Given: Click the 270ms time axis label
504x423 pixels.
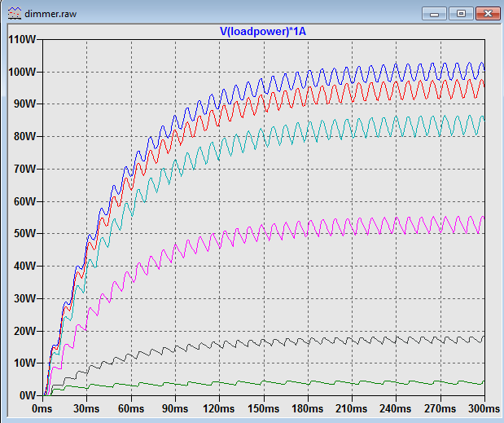Looking at the screenshot, I should click(x=440, y=408).
